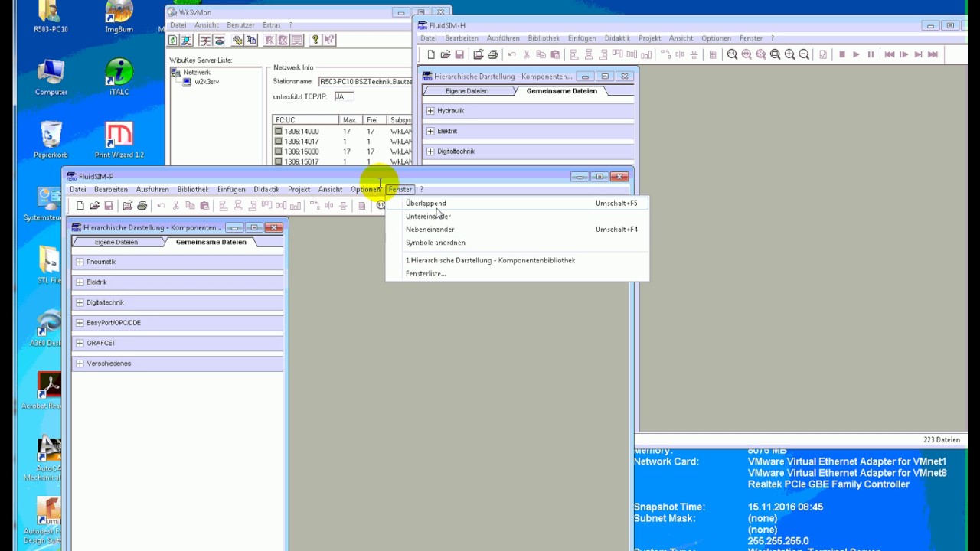Open Extras menu in WkSvMon

(271, 25)
